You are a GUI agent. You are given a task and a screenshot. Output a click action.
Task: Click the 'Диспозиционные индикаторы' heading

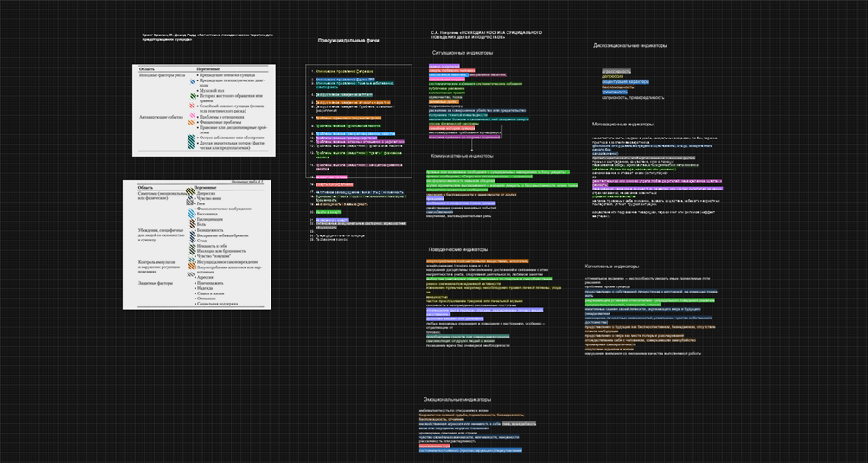pos(629,44)
